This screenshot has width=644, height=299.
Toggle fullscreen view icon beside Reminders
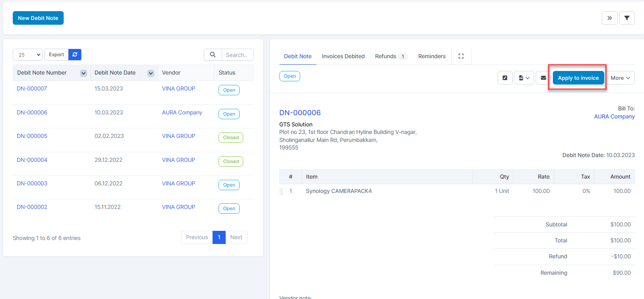click(461, 56)
